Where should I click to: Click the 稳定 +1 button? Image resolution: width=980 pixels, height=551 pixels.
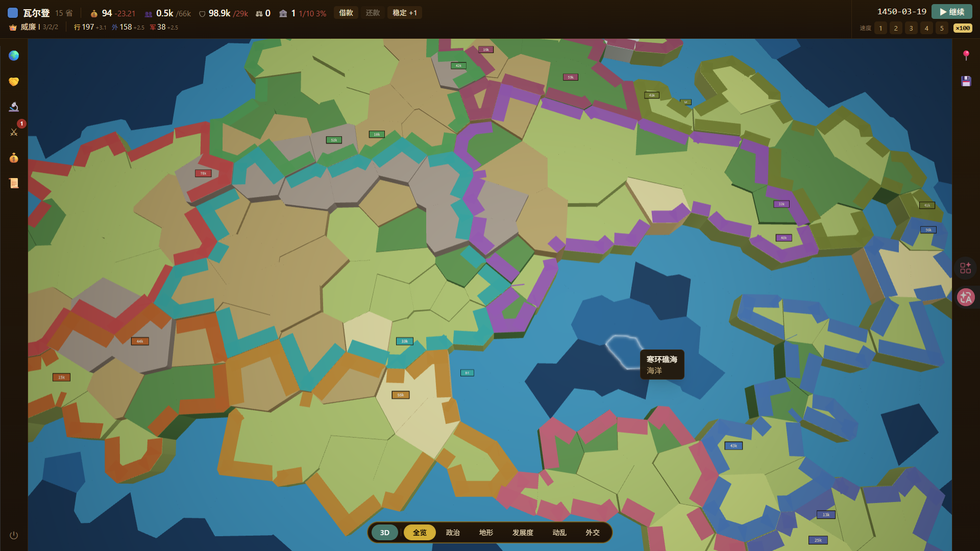tap(405, 13)
